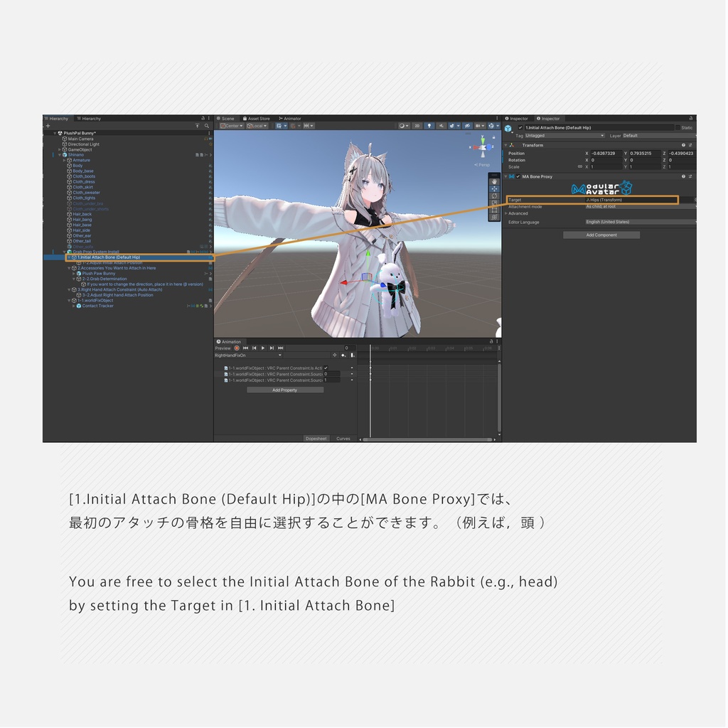Open the Transform component help icon
Screen dimensions: 728x728
pyautogui.click(x=684, y=145)
